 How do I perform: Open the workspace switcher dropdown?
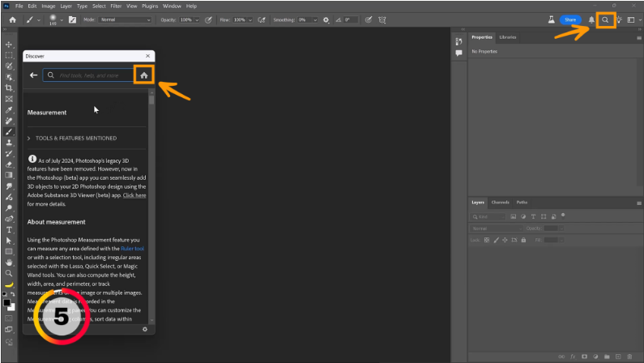click(633, 19)
